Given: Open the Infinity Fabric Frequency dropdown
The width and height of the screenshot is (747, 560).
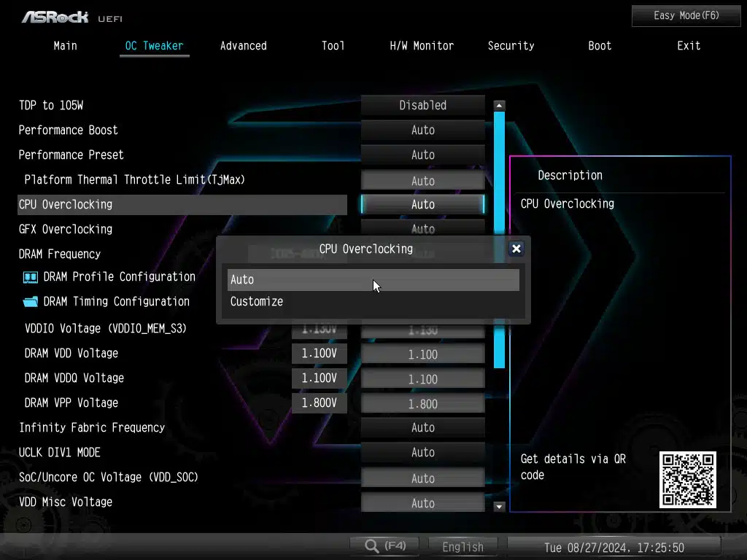Looking at the screenshot, I should (x=422, y=428).
